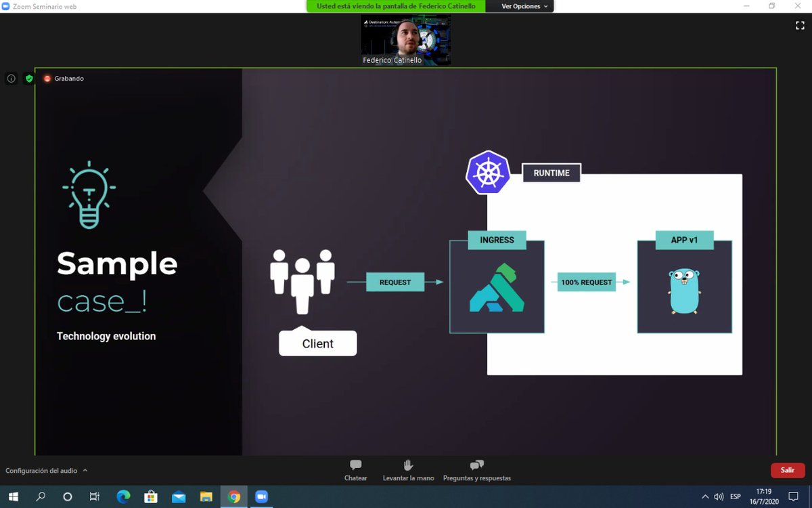Show hidden system tray icons
The width and height of the screenshot is (812, 508).
tap(705, 496)
